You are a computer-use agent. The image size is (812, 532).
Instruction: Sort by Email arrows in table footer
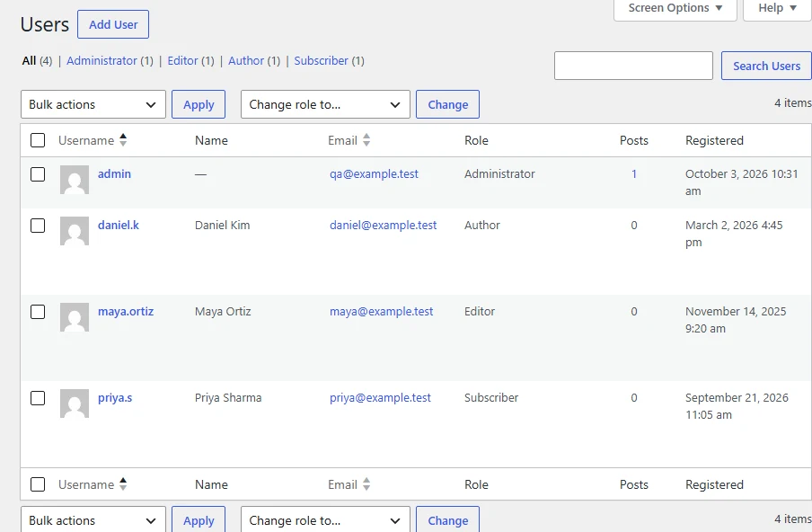point(366,484)
